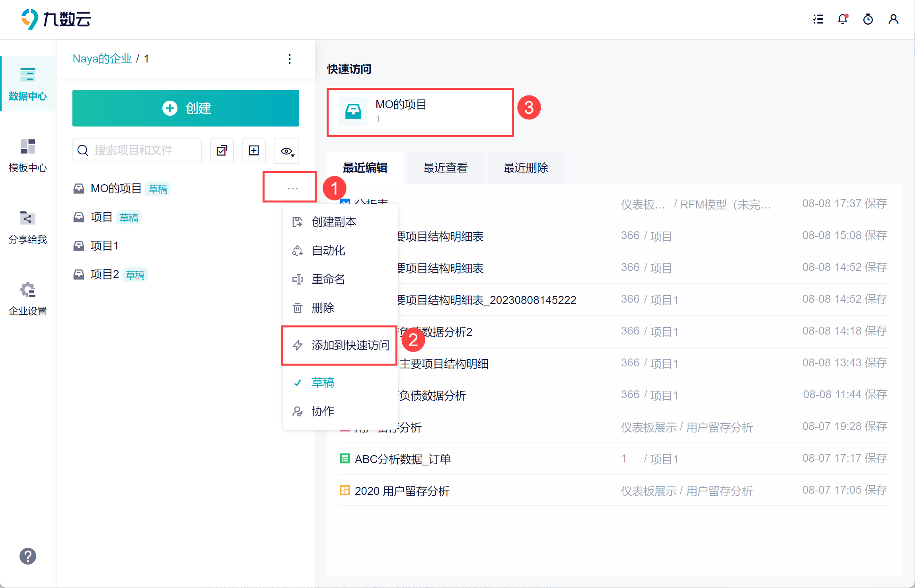Open the task list icon in header
Viewport: 915px width, 588px height.
pos(818,19)
